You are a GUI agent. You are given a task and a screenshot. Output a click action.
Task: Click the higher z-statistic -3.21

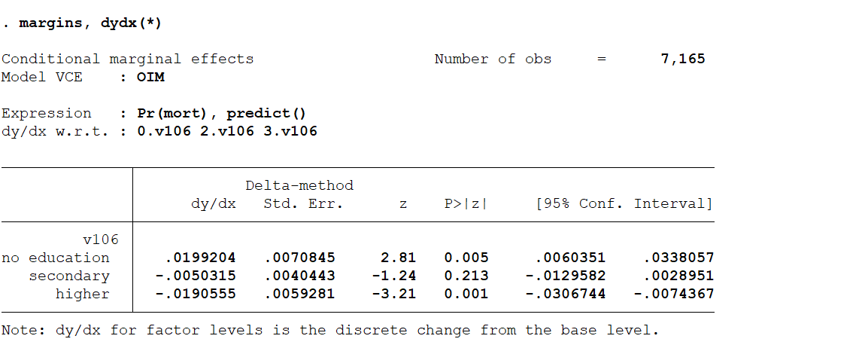click(x=393, y=294)
